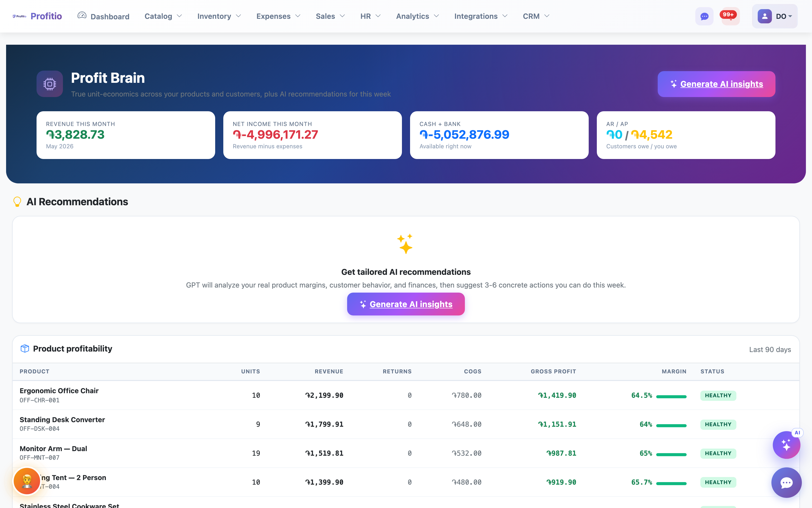Screen dimensions: 812x508
Task: Click the box icon beside Product profitability
Action: (x=25, y=348)
